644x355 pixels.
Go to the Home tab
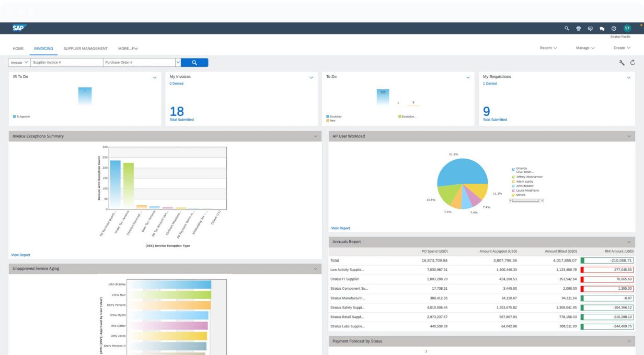tap(18, 48)
